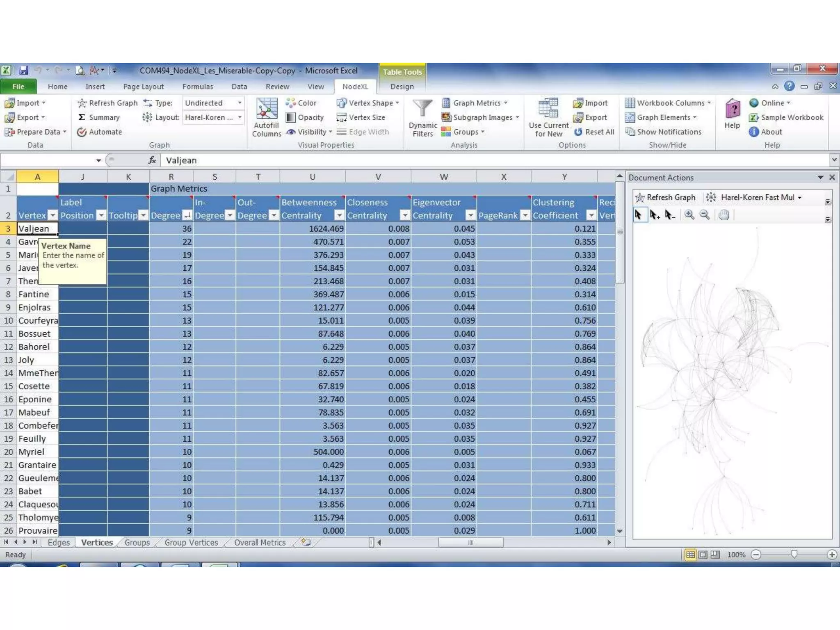
Task: Click Reset All options icon
Action: [x=578, y=132]
